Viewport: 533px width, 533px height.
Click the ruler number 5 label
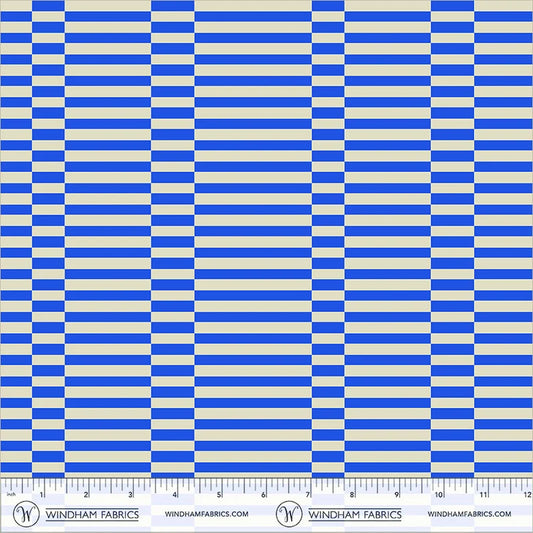[219, 495]
